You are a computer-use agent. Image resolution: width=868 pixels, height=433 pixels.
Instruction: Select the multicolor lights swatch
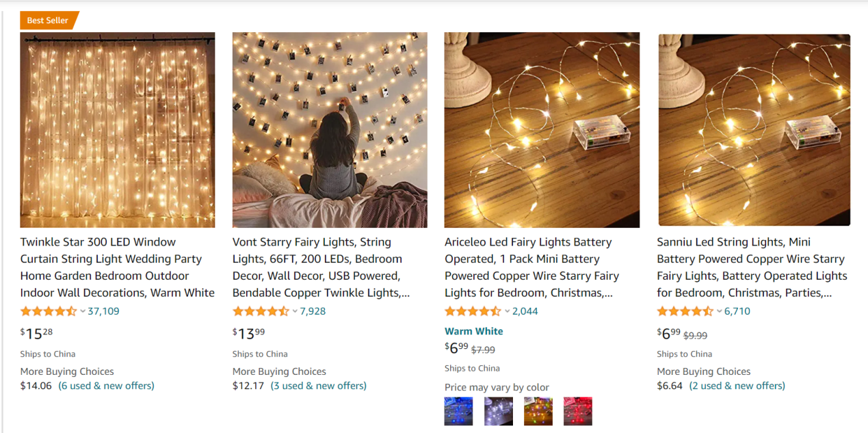pos(538,412)
